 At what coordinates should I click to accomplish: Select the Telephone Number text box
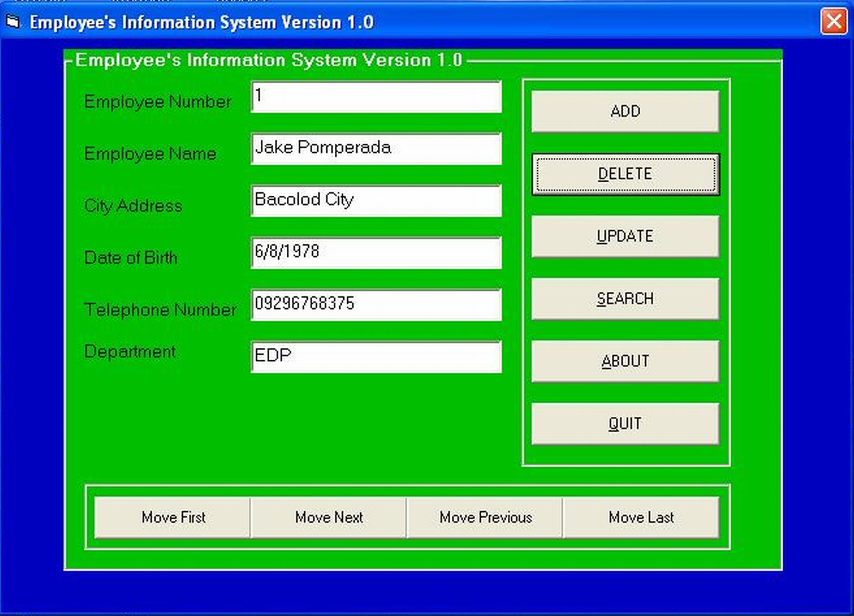(375, 305)
